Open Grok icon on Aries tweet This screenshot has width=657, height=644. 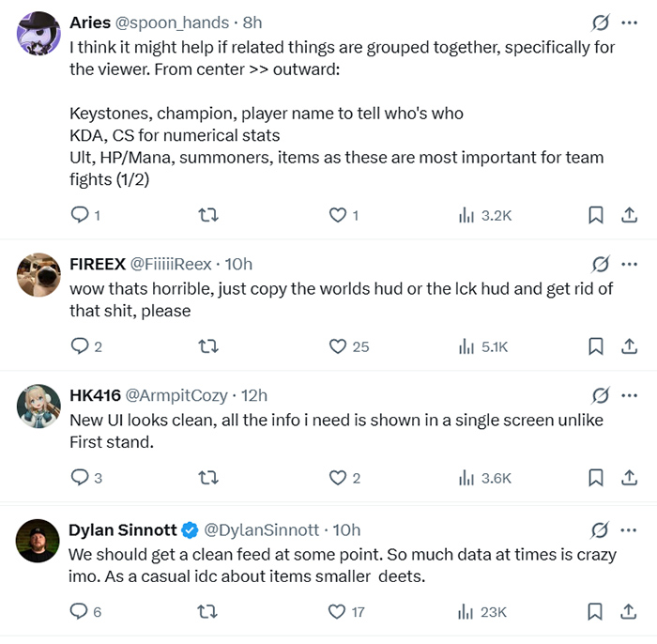[x=601, y=22]
